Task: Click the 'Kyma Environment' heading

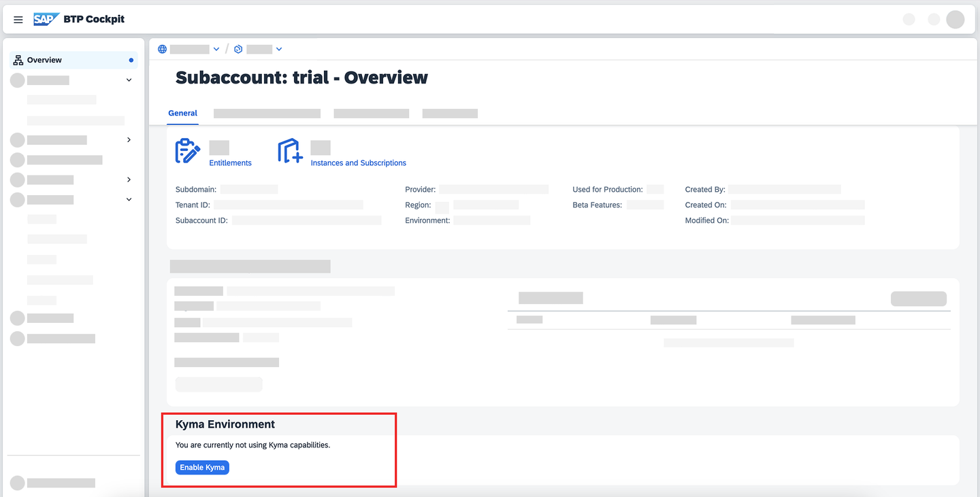Action: [225, 424]
